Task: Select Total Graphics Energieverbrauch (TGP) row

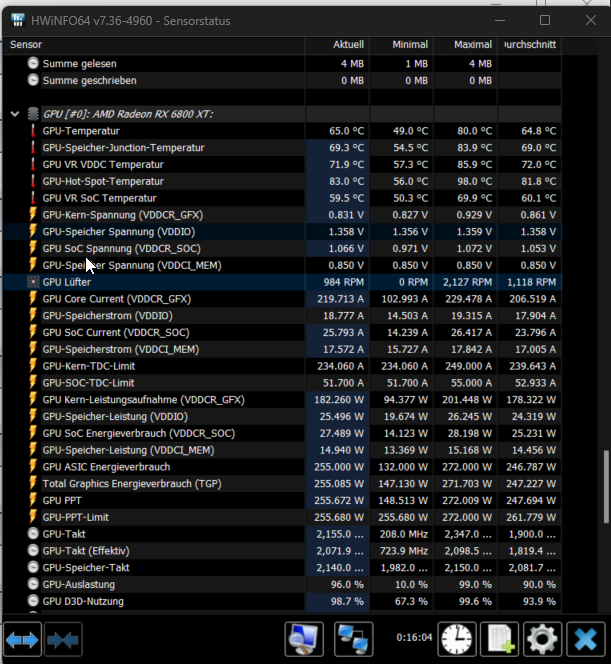Action: coord(283,484)
